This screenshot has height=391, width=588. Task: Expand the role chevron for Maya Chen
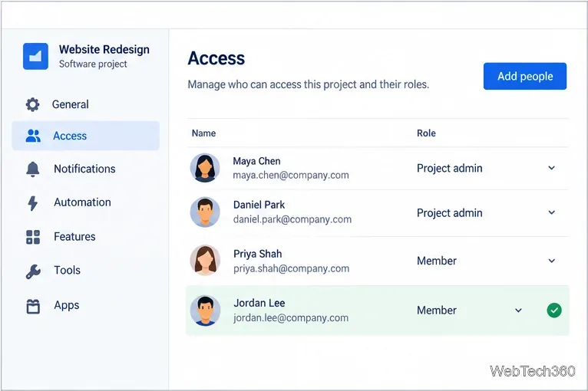[551, 168]
